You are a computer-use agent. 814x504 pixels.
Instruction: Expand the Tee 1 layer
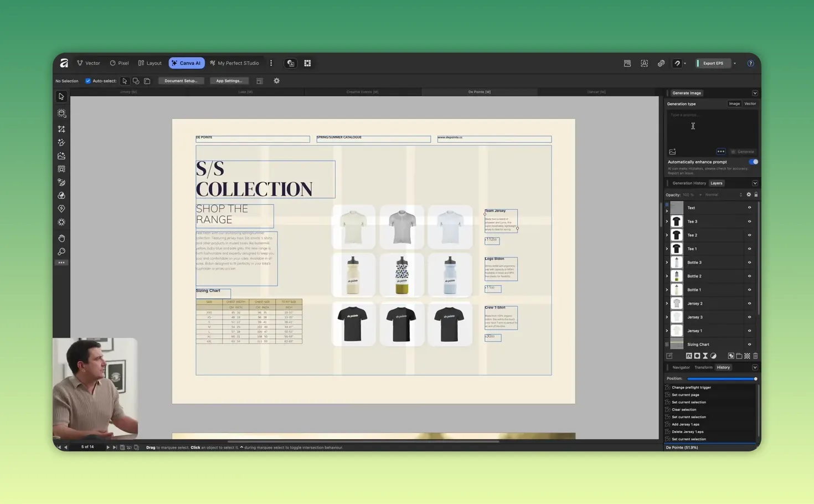point(667,249)
